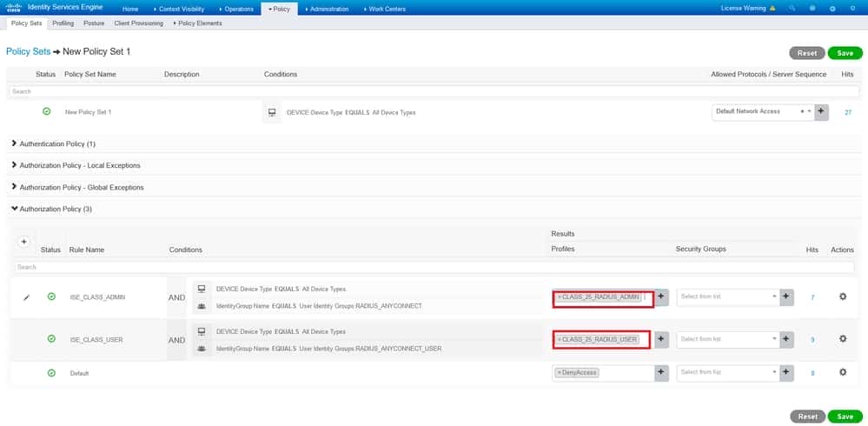This screenshot has width=868, height=426.
Task: Open the License Warning alert
Action: [748, 9]
